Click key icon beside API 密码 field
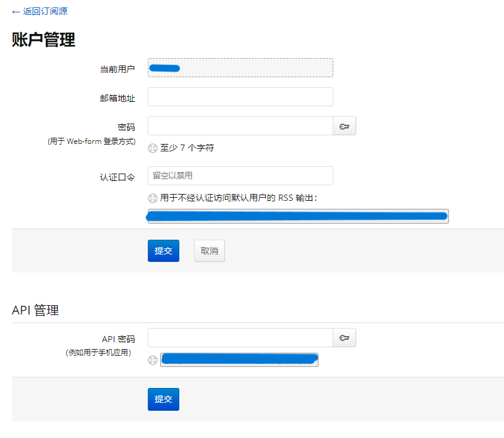 point(344,338)
